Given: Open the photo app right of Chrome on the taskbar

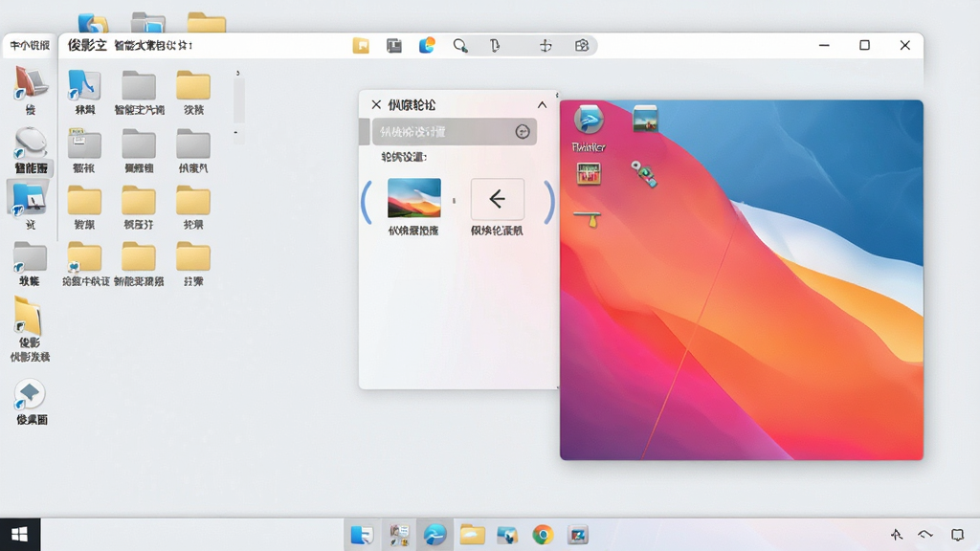Looking at the screenshot, I should tap(578, 535).
